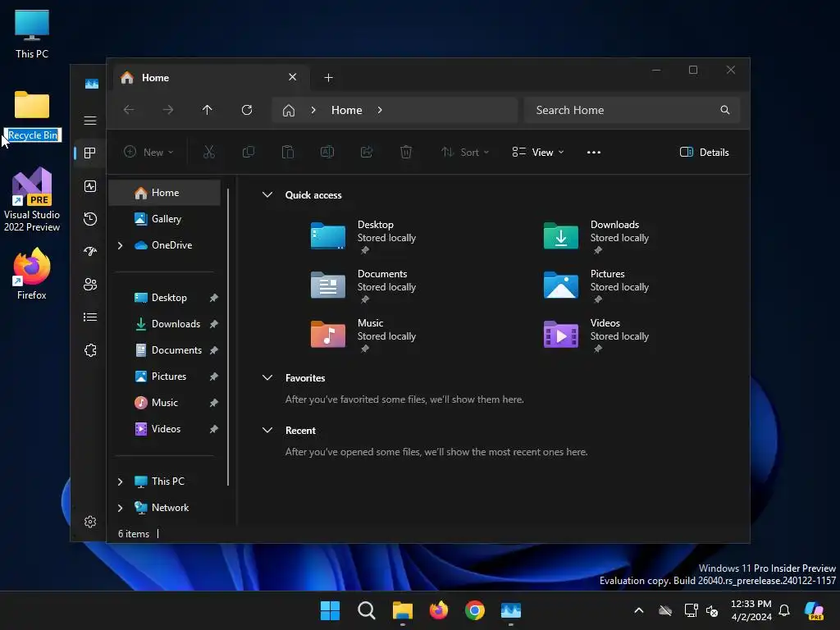Click the Share icon in toolbar
The height and width of the screenshot is (630, 840).
[x=367, y=152]
